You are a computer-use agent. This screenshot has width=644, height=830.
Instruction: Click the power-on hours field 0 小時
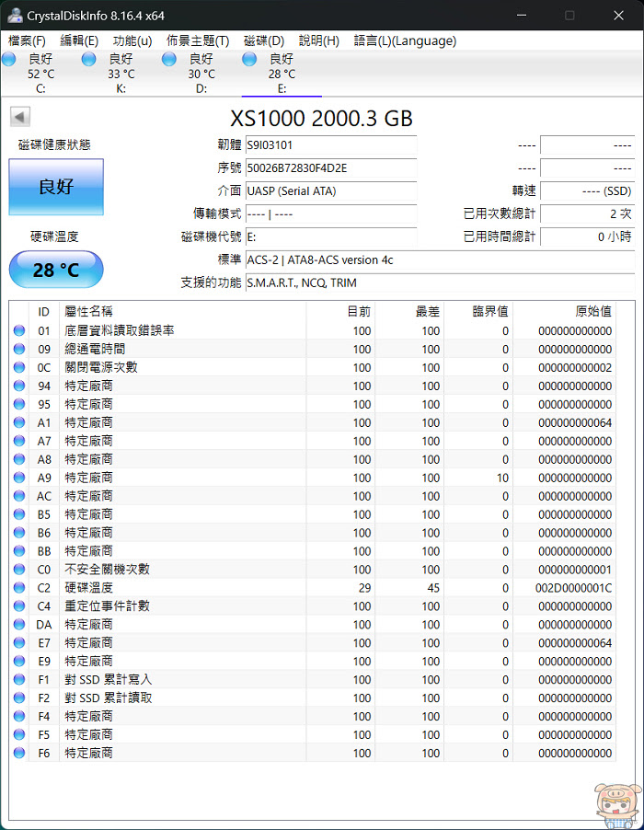click(x=587, y=236)
